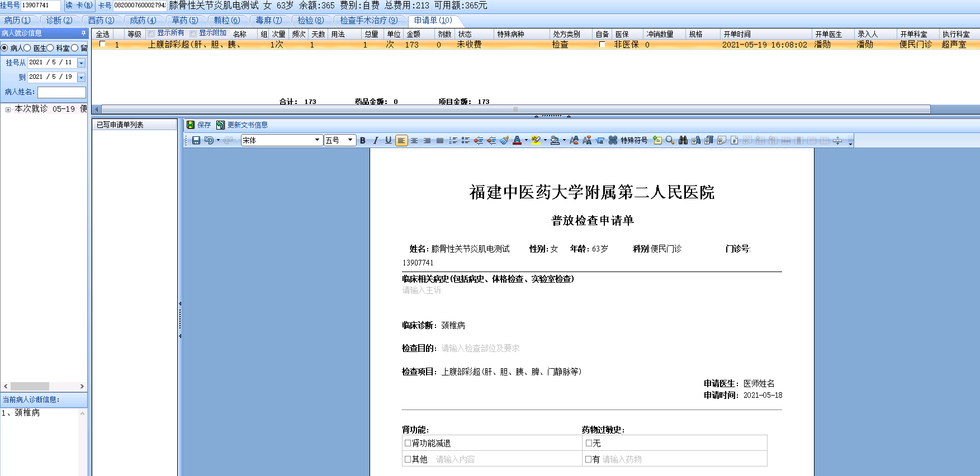Decrease paragraph indent

tap(479, 140)
